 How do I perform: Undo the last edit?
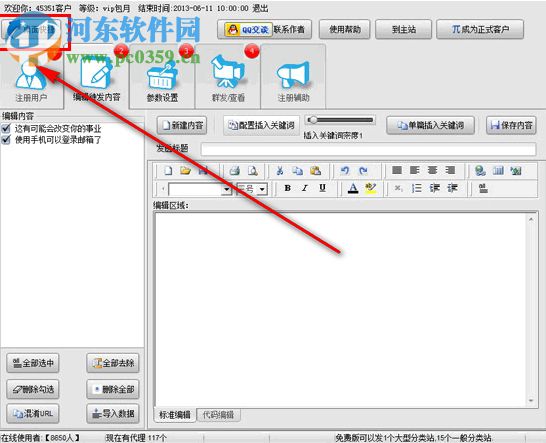tap(345, 171)
